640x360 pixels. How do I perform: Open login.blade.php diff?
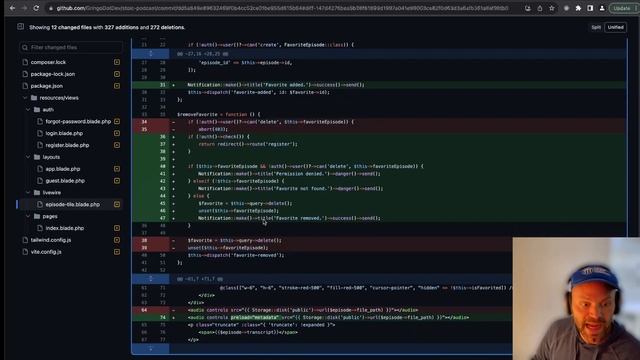pyautogui.click(x=64, y=133)
